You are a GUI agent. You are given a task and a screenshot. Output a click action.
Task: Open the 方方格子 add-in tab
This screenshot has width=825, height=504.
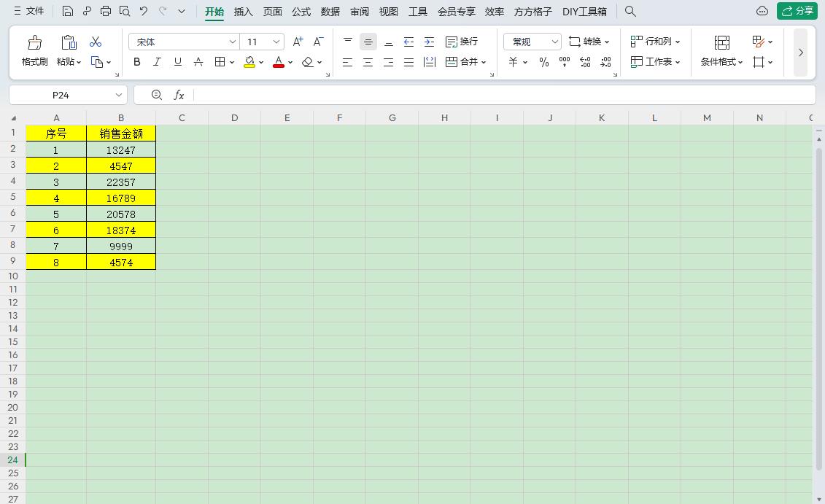pos(533,12)
